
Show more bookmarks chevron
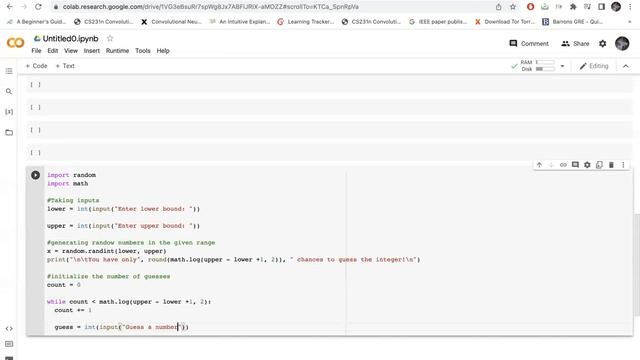(630, 22)
